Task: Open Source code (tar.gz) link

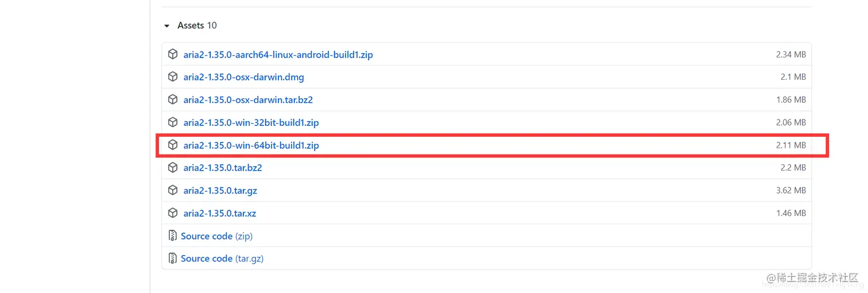Action: click(x=222, y=259)
